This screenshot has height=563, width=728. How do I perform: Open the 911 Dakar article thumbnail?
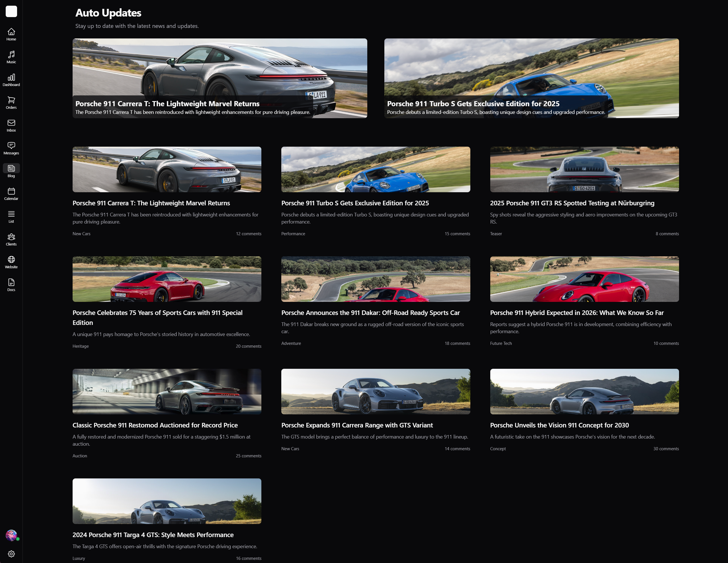point(376,279)
